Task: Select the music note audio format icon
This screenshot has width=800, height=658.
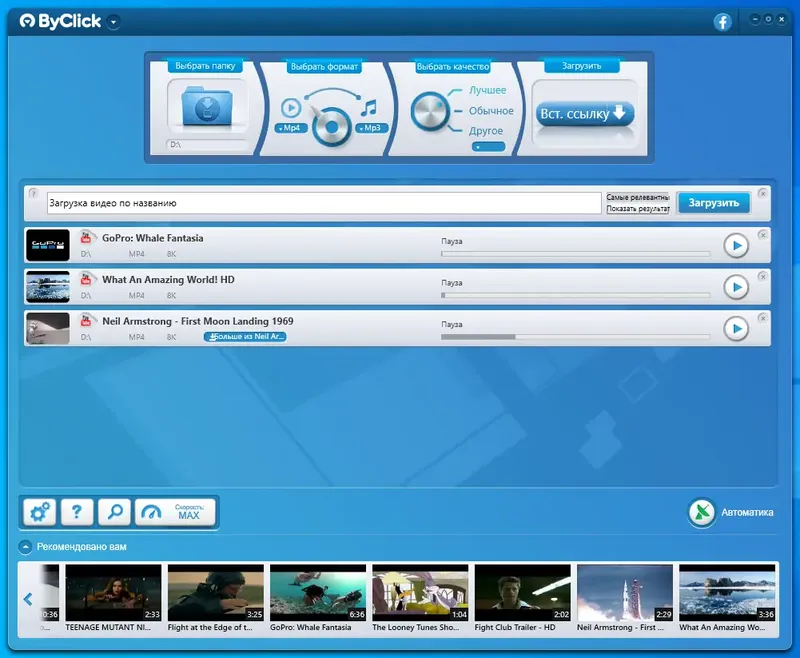Action: pos(369,108)
